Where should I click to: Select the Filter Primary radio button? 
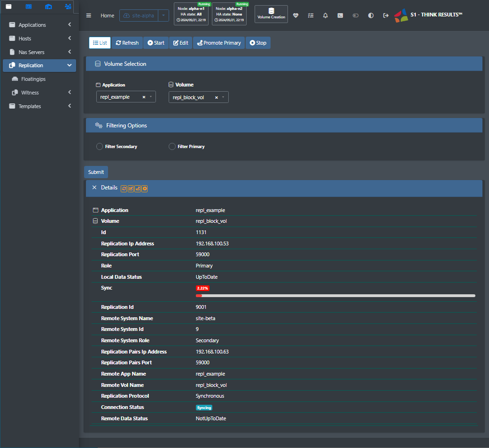[x=172, y=146]
